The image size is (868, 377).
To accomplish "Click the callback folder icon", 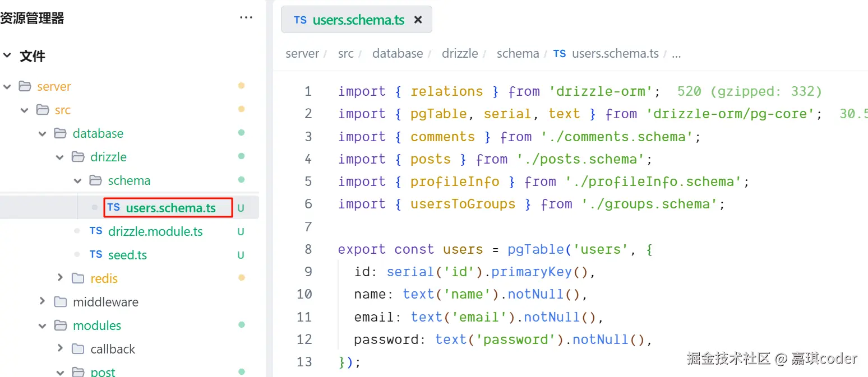I will point(79,349).
